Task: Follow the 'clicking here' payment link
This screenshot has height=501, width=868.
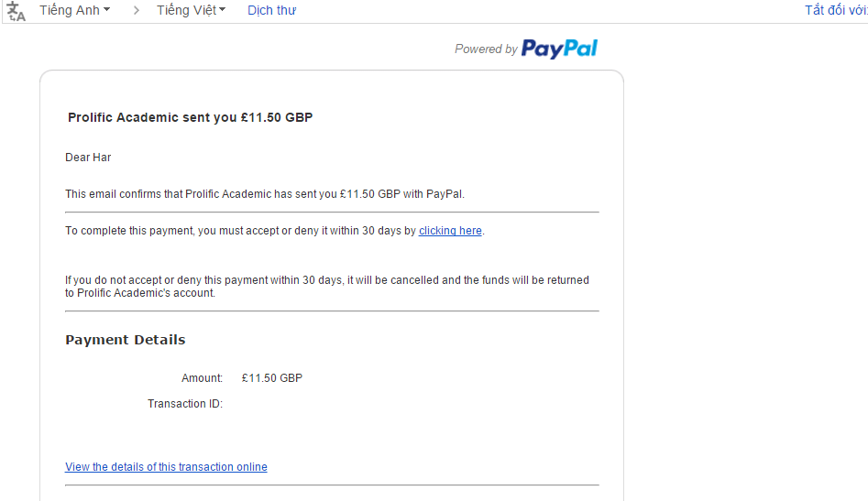Action: pos(450,231)
